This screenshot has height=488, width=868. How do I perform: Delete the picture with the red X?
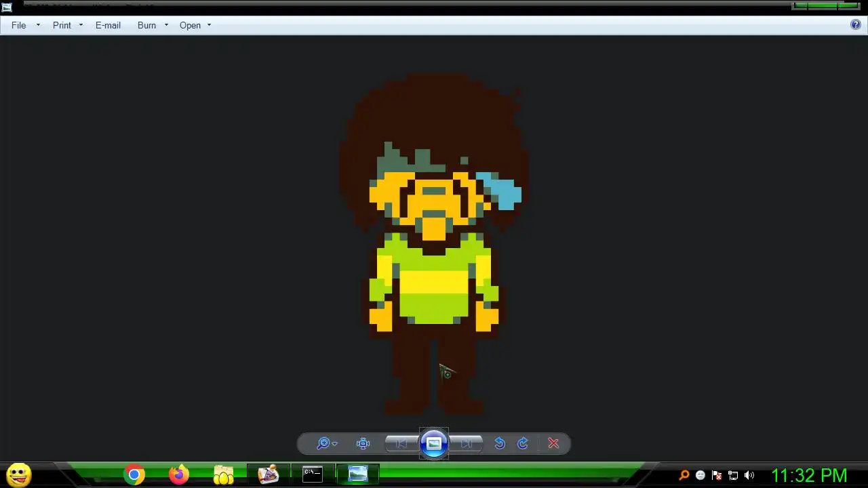pyautogui.click(x=553, y=443)
